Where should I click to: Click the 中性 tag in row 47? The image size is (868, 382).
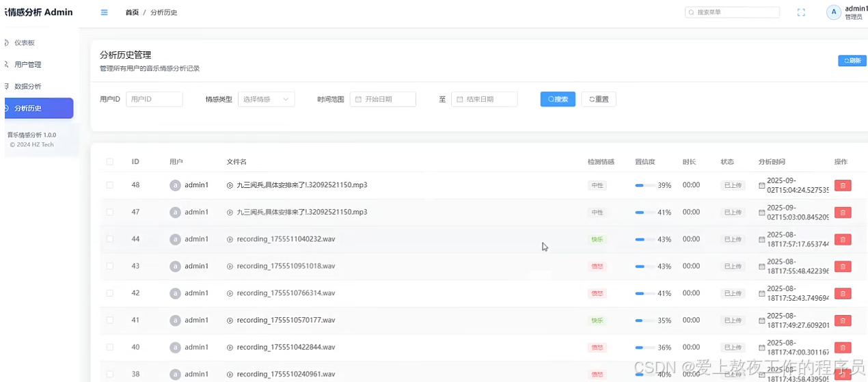pyautogui.click(x=597, y=213)
